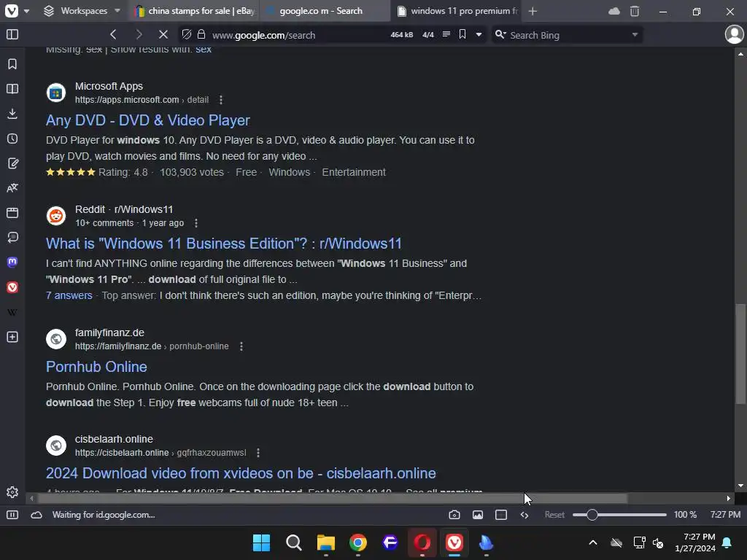The height and width of the screenshot is (560, 747).
Task: Expand address bar typed history dropdown
Action: point(479,35)
